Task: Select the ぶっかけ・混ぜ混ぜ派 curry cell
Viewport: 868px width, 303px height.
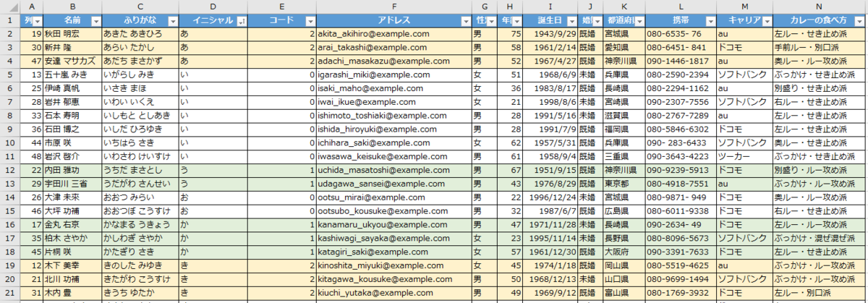Action: coord(820,238)
